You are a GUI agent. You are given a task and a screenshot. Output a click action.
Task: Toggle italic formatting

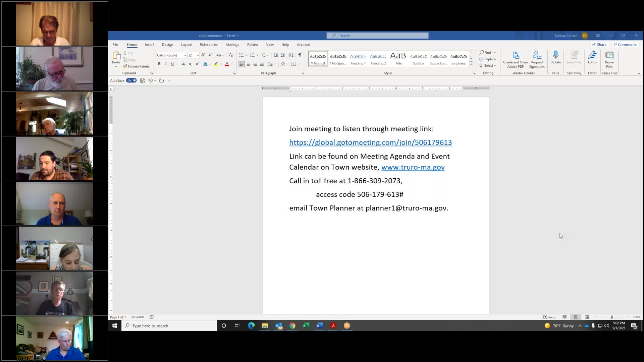pyautogui.click(x=166, y=64)
